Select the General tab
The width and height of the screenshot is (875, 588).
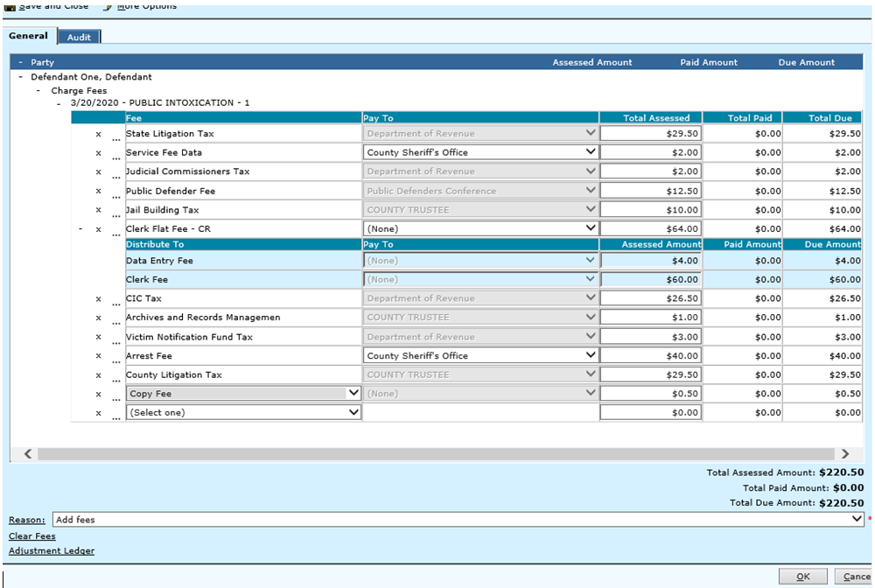point(28,36)
